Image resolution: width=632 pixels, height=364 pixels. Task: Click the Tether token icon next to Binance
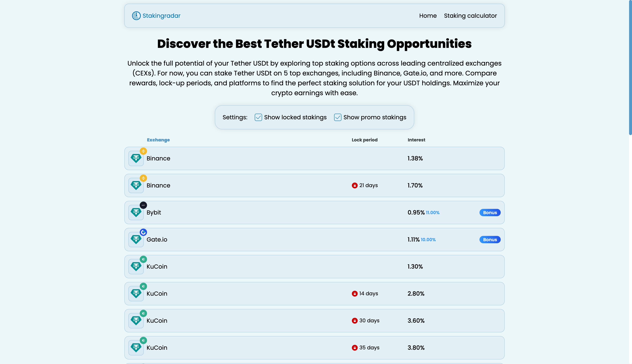[136, 158]
